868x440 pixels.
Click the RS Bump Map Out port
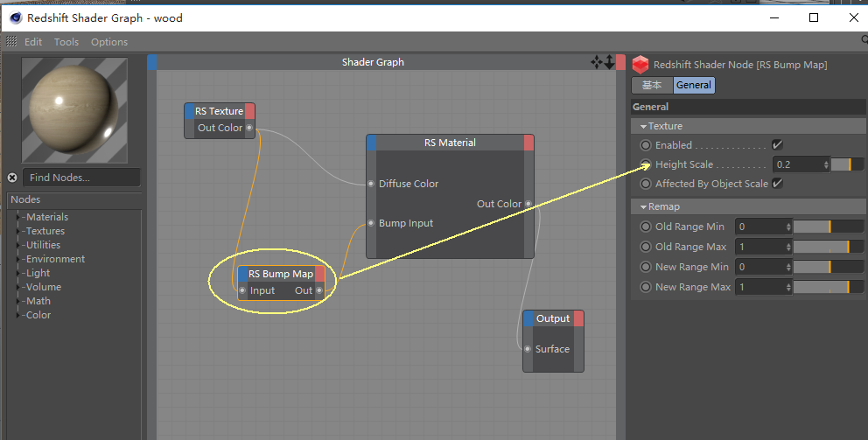[319, 290]
